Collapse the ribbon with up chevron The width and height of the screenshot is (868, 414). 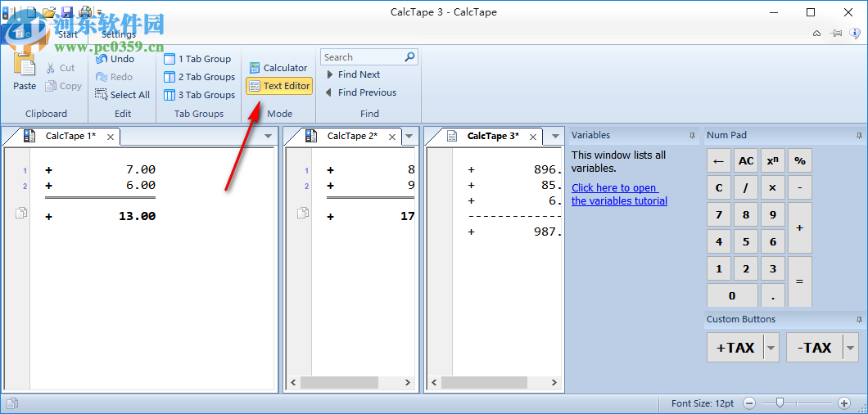(x=816, y=34)
